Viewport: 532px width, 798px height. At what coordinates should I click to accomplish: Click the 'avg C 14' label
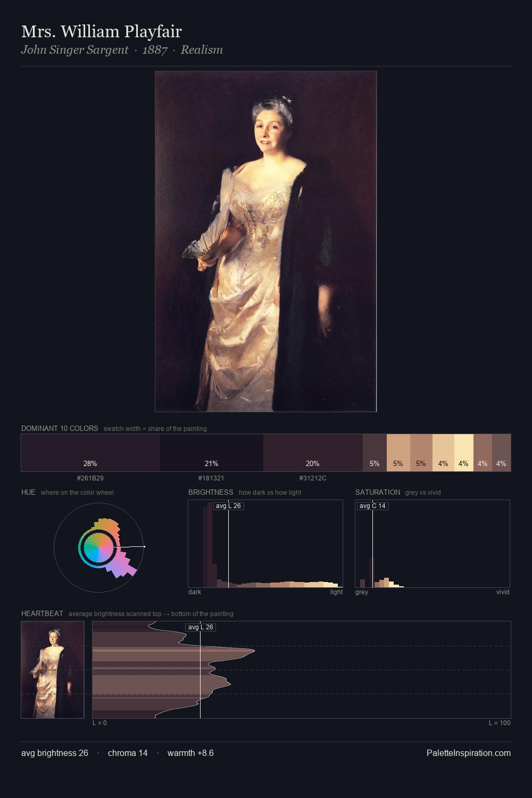tap(372, 506)
